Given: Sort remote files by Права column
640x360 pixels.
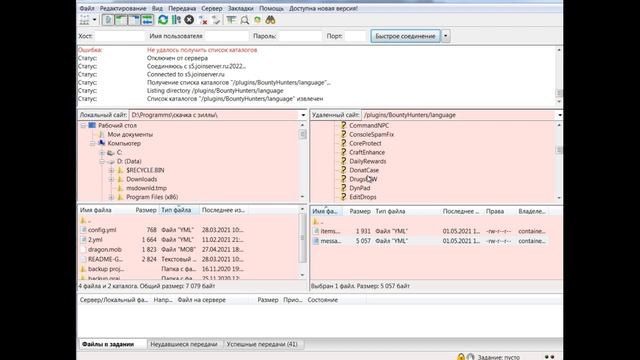Looking at the screenshot, I should (495, 211).
